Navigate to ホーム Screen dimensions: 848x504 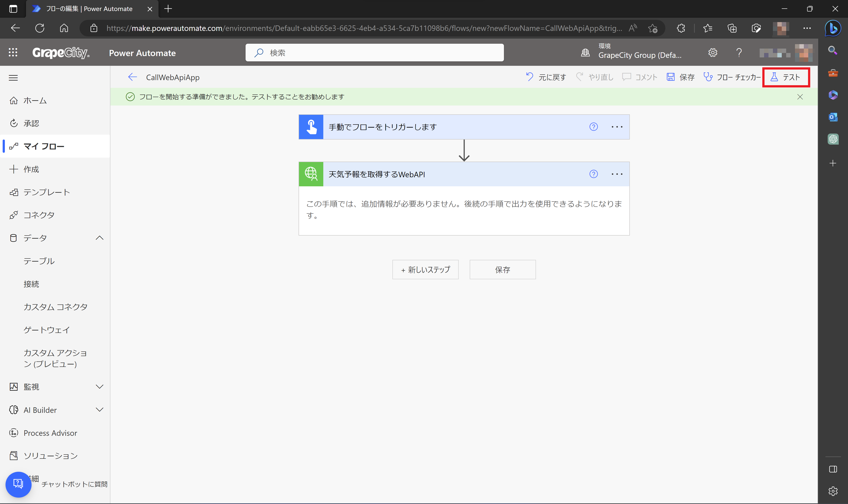55,100
